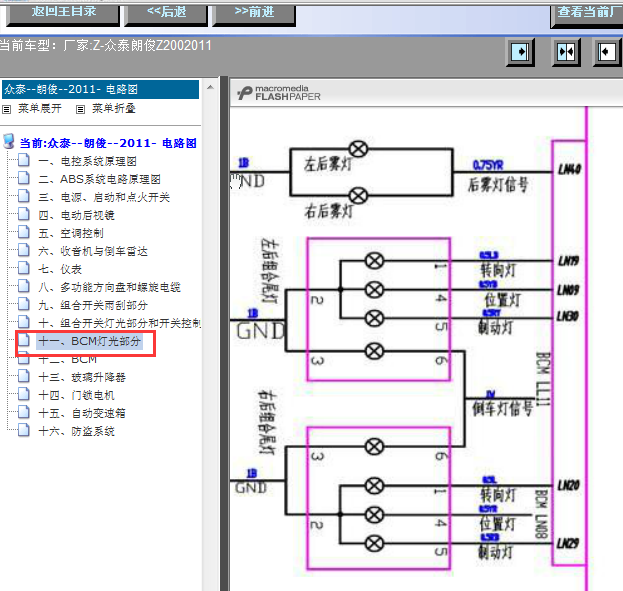Open 九、组合开关雨刮部分

tap(93, 305)
